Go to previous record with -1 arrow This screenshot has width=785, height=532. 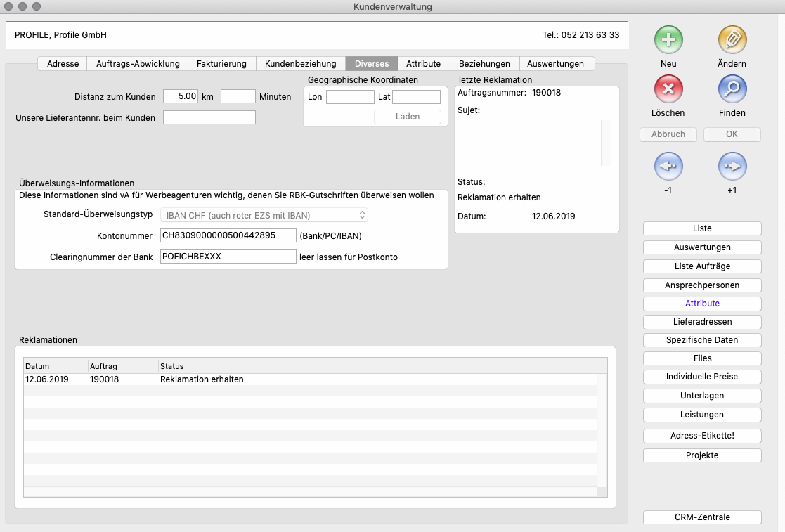pos(668,167)
